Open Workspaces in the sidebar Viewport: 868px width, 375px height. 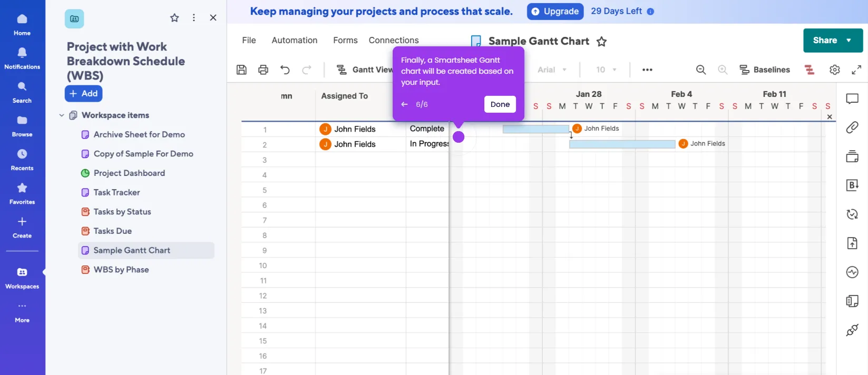[x=22, y=278]
